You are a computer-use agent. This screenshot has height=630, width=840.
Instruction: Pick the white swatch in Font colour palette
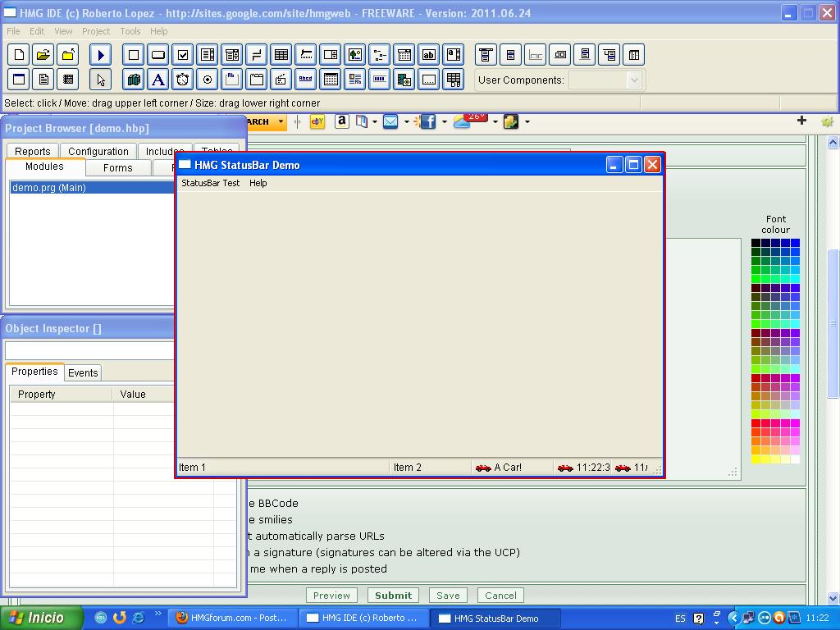click(x=796, y=459)
